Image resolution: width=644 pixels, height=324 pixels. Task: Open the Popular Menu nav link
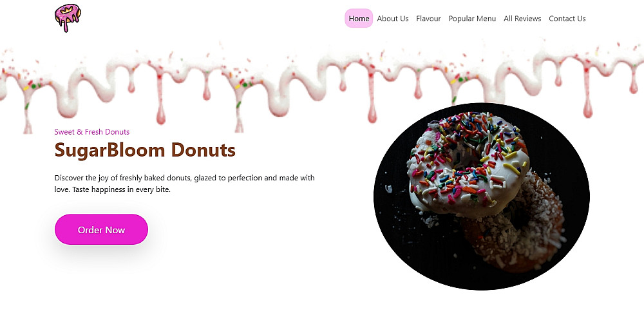[x=472, y=19]
